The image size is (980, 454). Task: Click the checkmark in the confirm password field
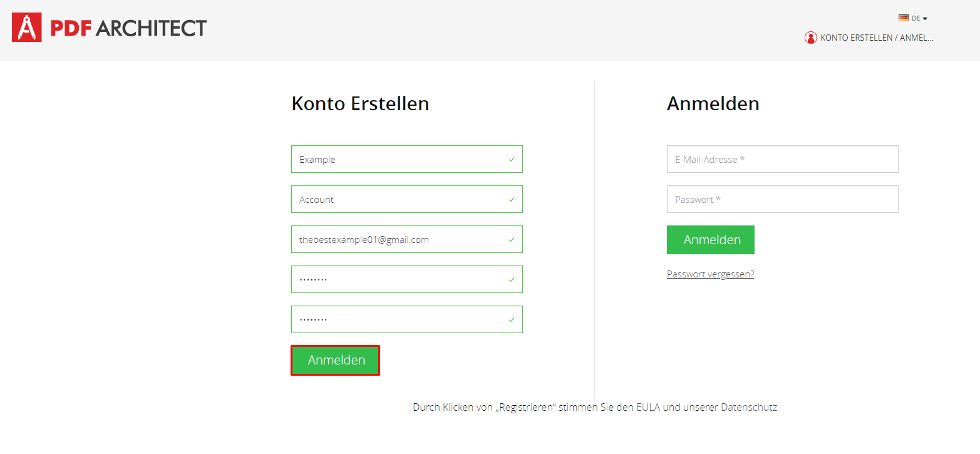click(512, 320)
